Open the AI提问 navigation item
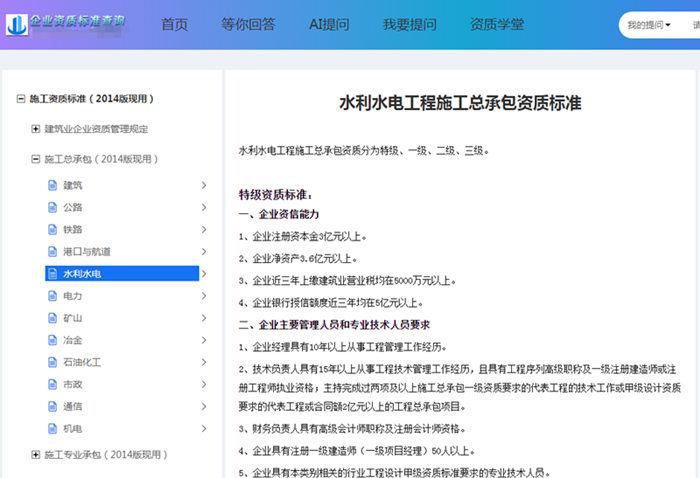This screenshot has width=700, height=478. click(x=329, y=24)
